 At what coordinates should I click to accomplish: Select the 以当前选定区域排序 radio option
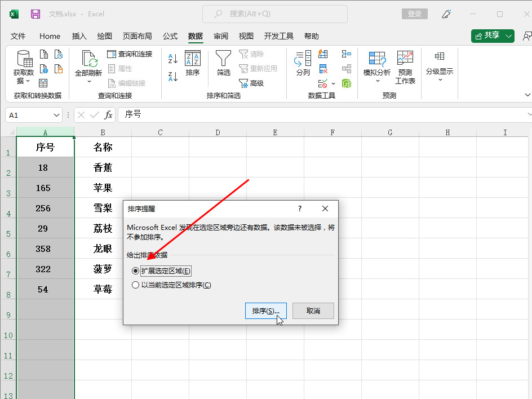point(135,285)
